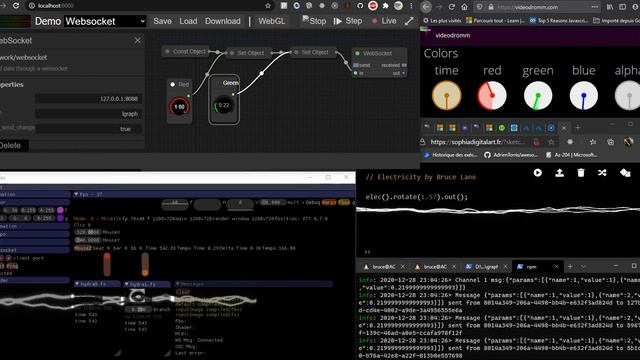The image size is (640, 360).
Task: Open Edge favorites star-list icon
Action: click(593, 142)
